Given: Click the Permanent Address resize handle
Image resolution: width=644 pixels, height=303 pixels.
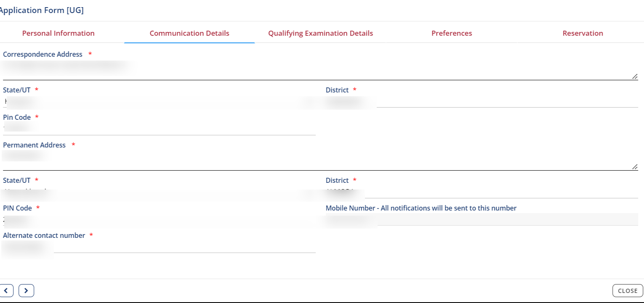Looking at the screenshot, I should pyautogui.click(x=634, y=166).
